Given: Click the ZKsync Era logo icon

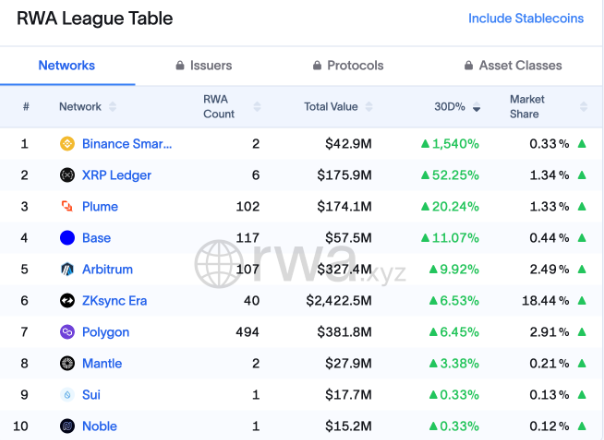Looking at the screenshot, I should (x=67, y=300).
